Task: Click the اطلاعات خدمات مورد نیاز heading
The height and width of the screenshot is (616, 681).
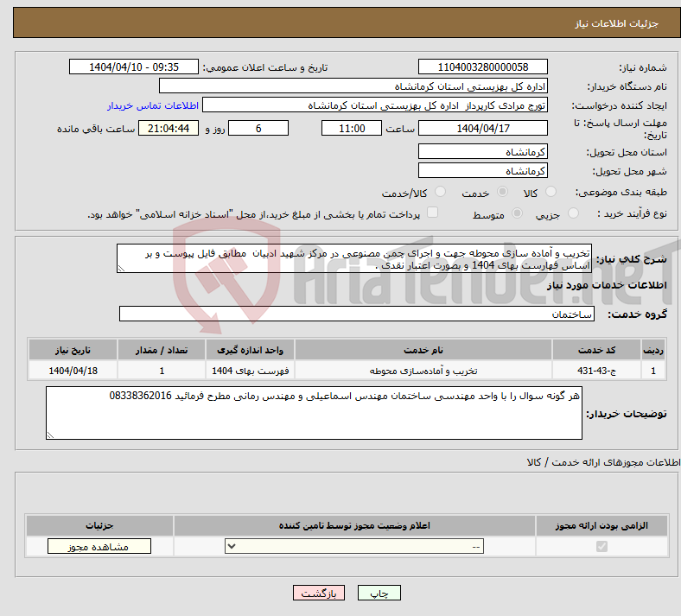Action: coord(607,285)
